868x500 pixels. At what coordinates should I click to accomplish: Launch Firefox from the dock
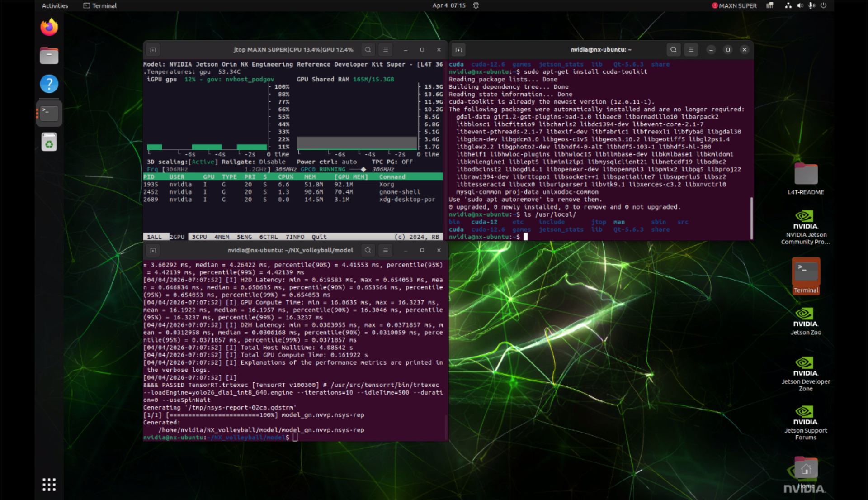pyautogui.click(x=49, y=27)
